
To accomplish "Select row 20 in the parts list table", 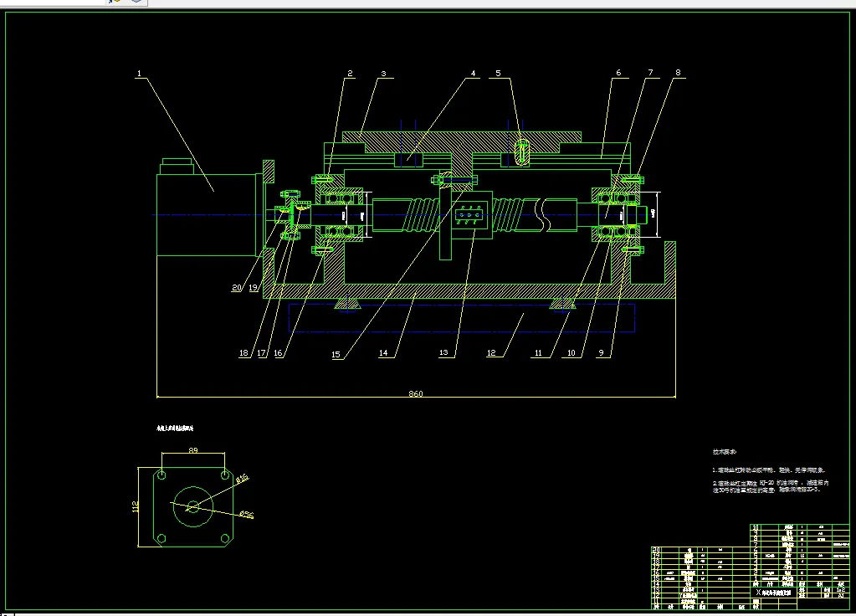I will point(700,550).
